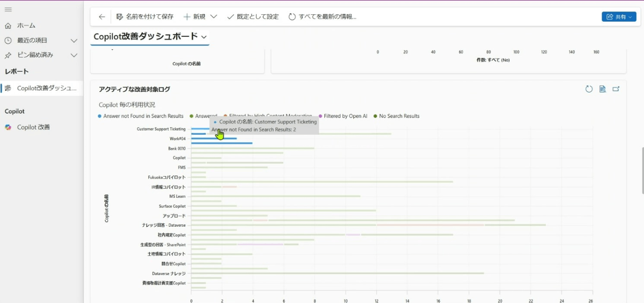The image size is (644, 303).
Task: Click '生成型の回答 - SharePoint' axis label
Action: [x=163, y=245]
